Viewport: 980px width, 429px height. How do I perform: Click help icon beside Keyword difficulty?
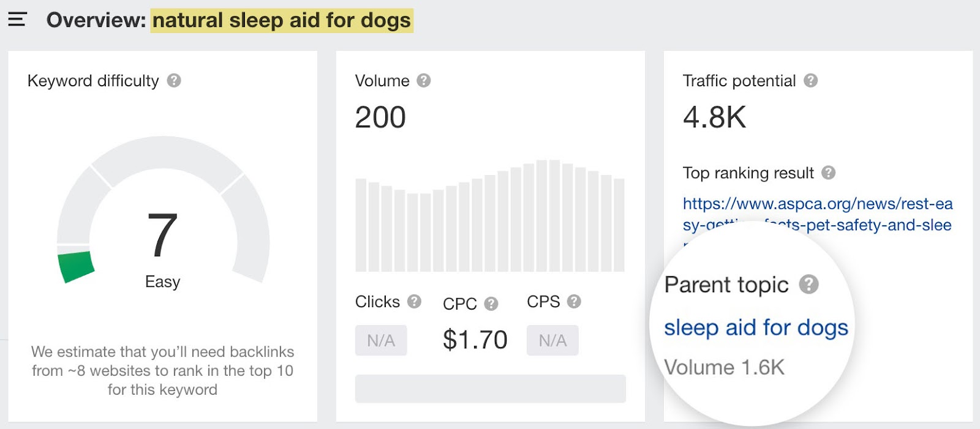174,81
